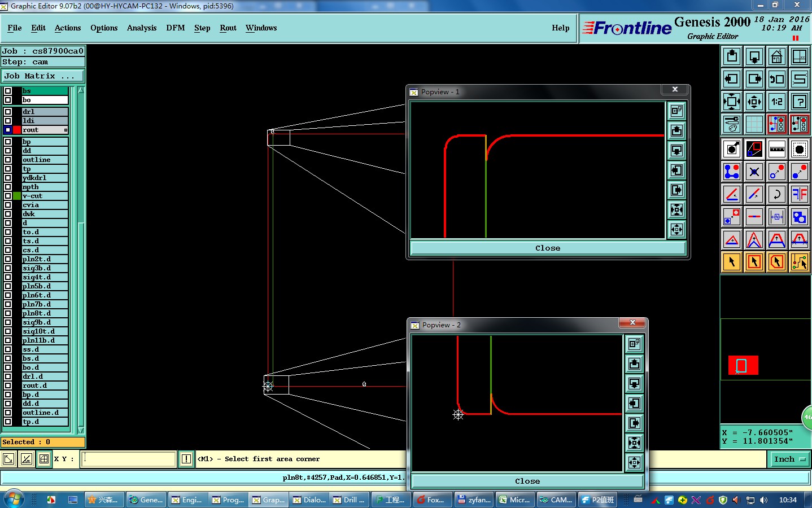
Task: Click Close button in Popview - 1
Action: coord(548,248)
